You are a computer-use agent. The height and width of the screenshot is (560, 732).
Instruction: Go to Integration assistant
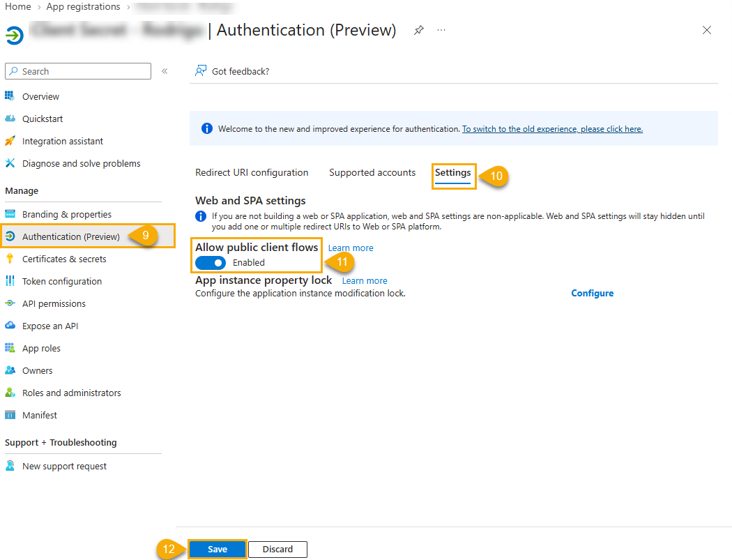point(63,141)
